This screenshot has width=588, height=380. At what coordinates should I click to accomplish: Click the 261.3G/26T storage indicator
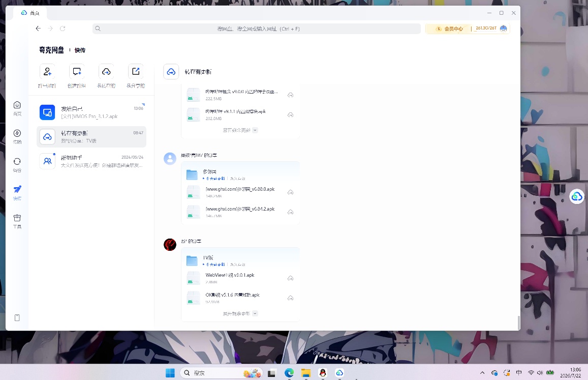point(486,28)
